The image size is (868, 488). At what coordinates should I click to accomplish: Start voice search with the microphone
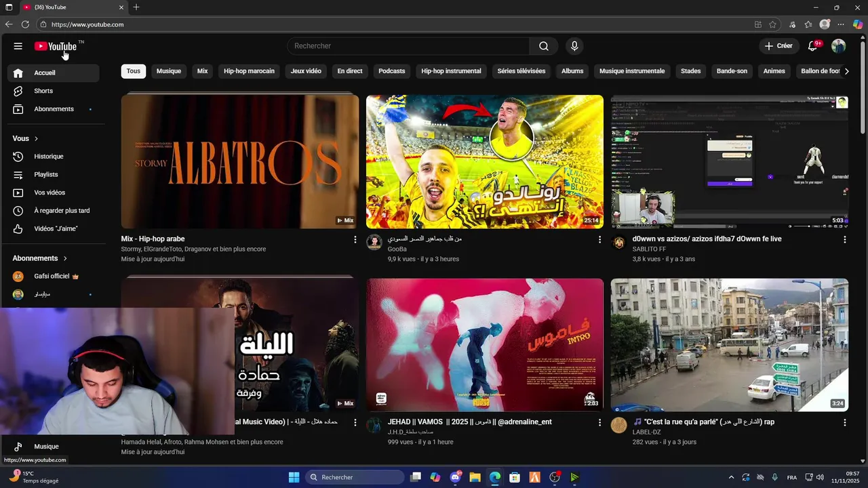pos(574,46)
